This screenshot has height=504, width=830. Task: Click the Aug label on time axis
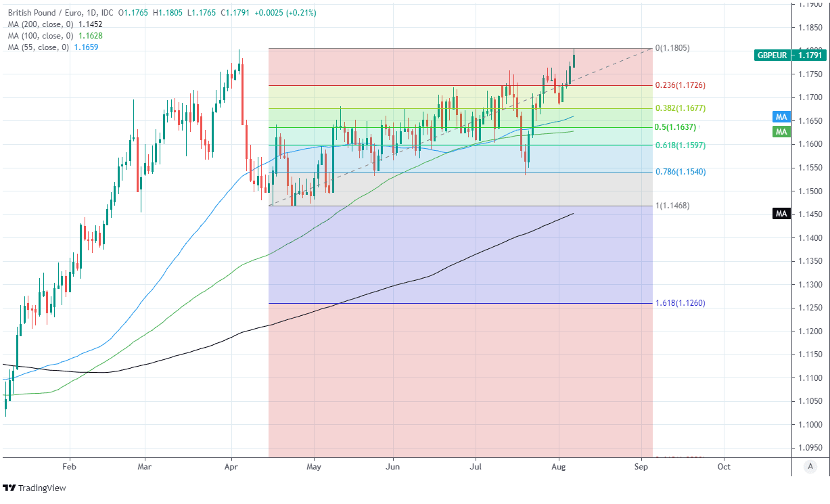coord(559,467)
